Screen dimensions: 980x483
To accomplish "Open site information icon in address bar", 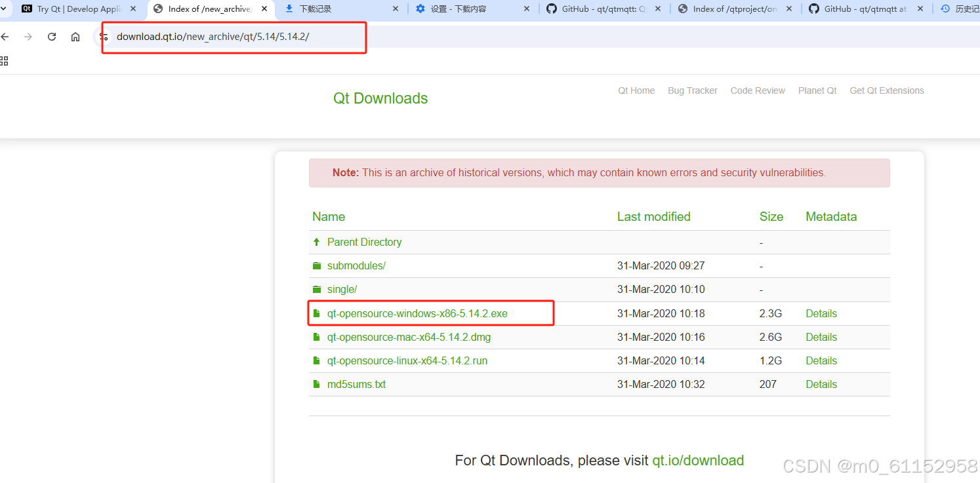I will (x=104, y=37).
